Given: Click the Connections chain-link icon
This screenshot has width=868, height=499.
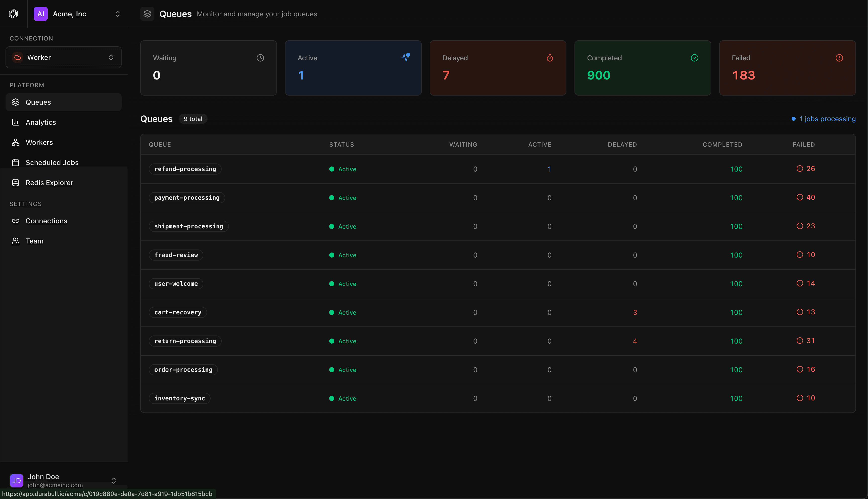Looking at the screenshot, I should tap(16, 221).
